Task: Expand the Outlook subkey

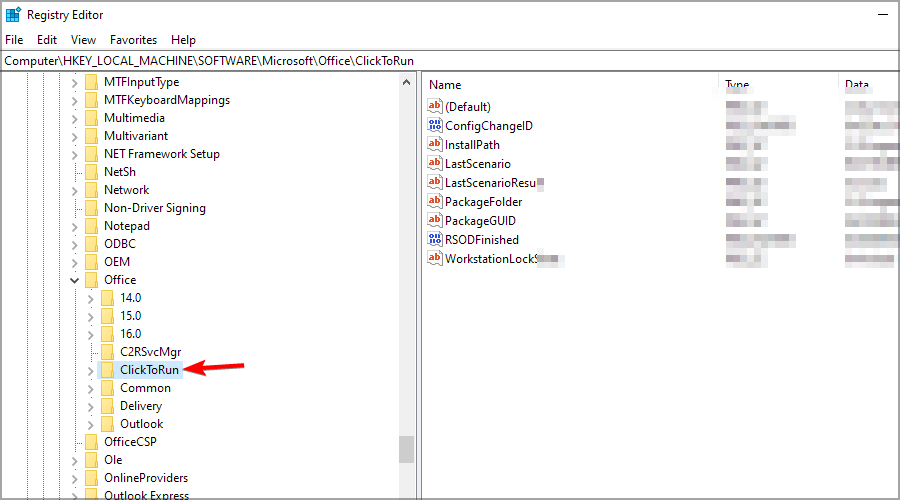Action: pos(90,425)
